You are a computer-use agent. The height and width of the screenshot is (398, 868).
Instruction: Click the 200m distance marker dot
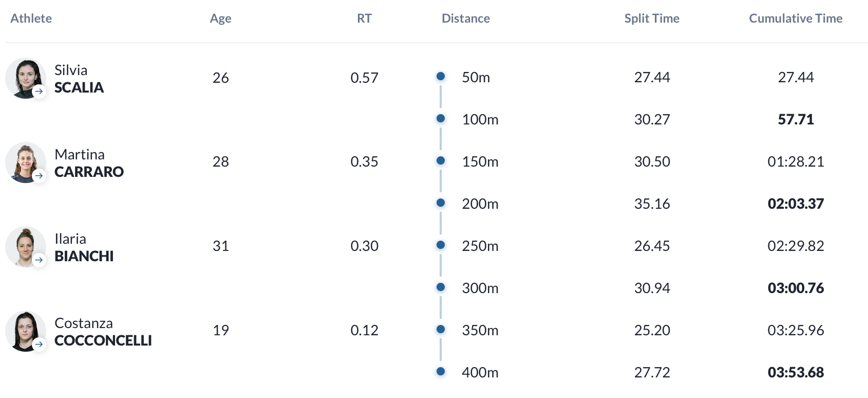[x=441, y=203]
